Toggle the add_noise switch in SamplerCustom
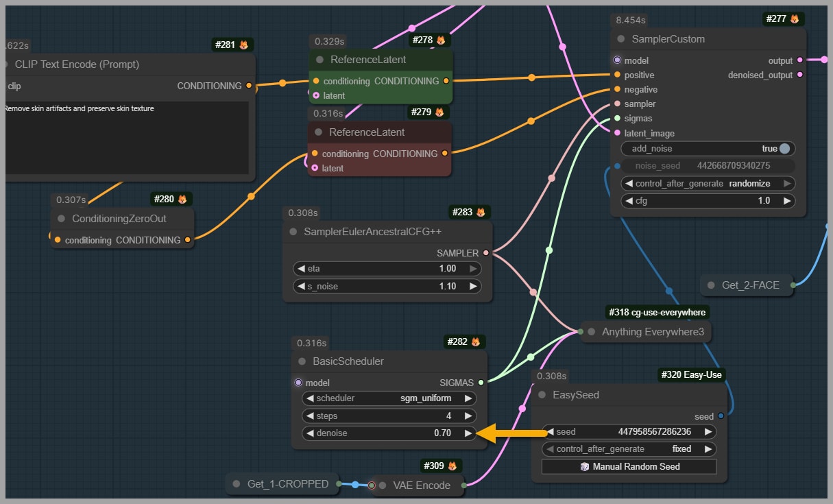Image resolution: width=833 pixels, height=504 pixels. [x=784, y=149]
